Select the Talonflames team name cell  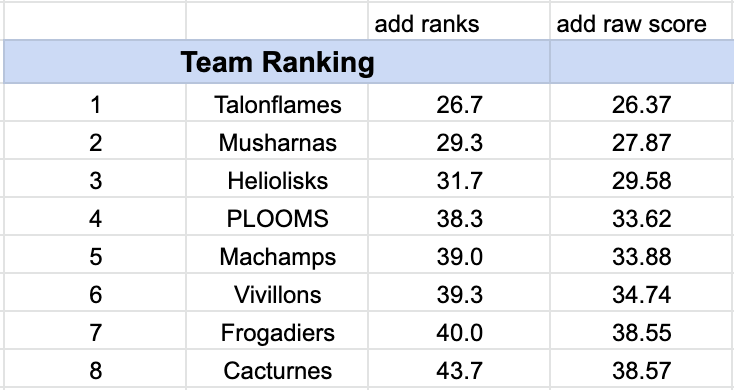pyautogui.click(x=277, y=103)
